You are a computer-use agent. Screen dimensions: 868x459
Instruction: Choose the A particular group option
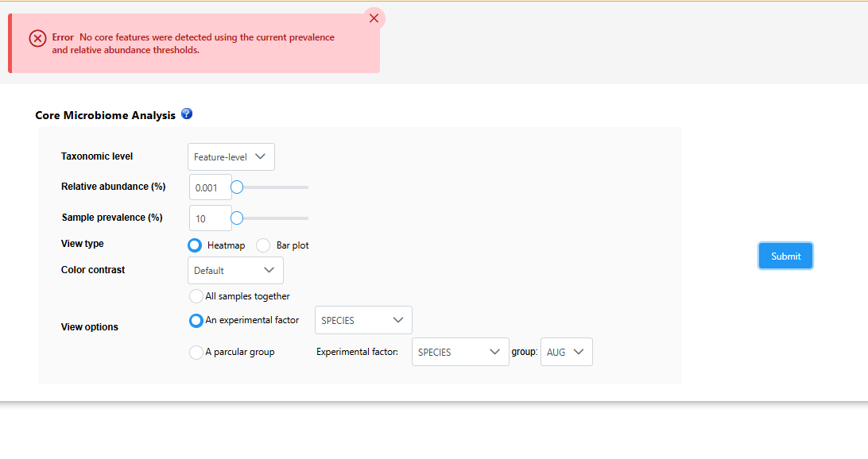(196, 353)
